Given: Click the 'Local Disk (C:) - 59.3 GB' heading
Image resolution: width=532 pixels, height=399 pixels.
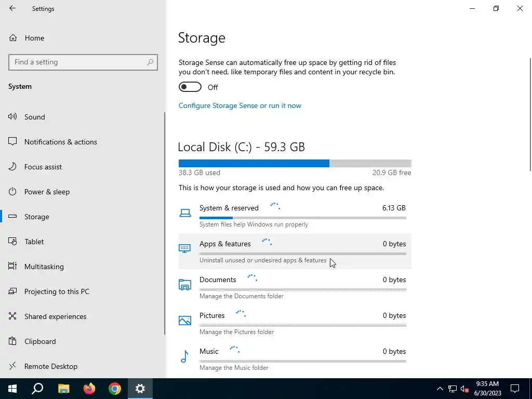Looking at the screenshot, I should point(241,147).
